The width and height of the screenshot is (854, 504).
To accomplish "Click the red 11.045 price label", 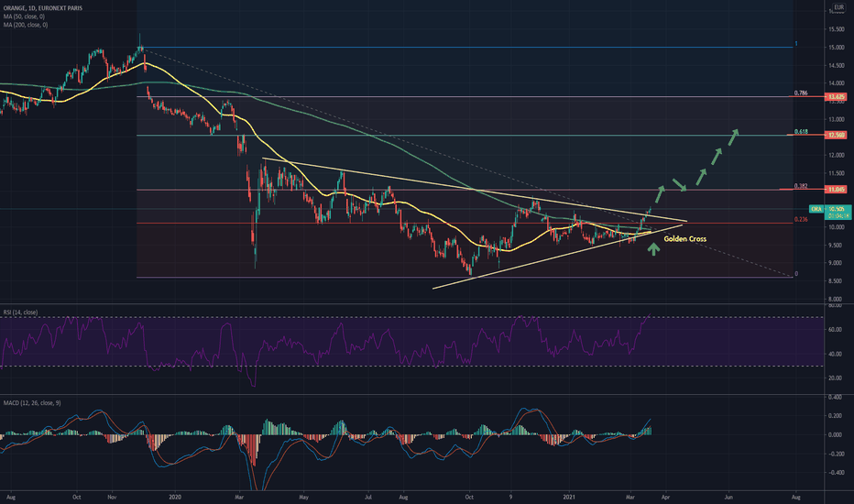I will tap(836, 190).
